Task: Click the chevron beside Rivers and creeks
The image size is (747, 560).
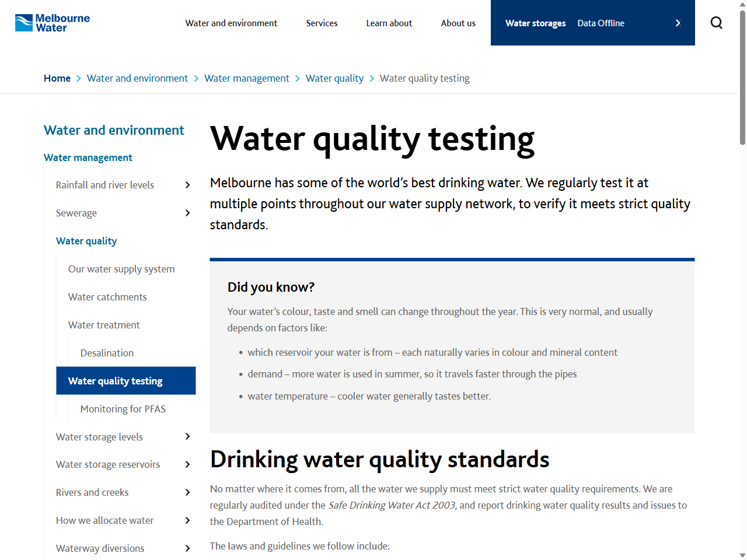Action: pos(187,492)
